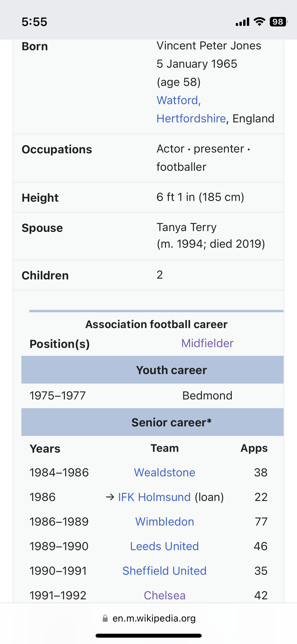Open the Sheffield United team link
This screenshot has height=644, width=297.
click(164, 571)
